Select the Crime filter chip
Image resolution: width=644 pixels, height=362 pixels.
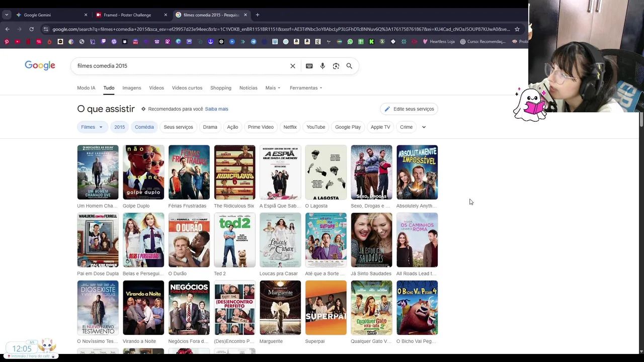click(407, 127)
